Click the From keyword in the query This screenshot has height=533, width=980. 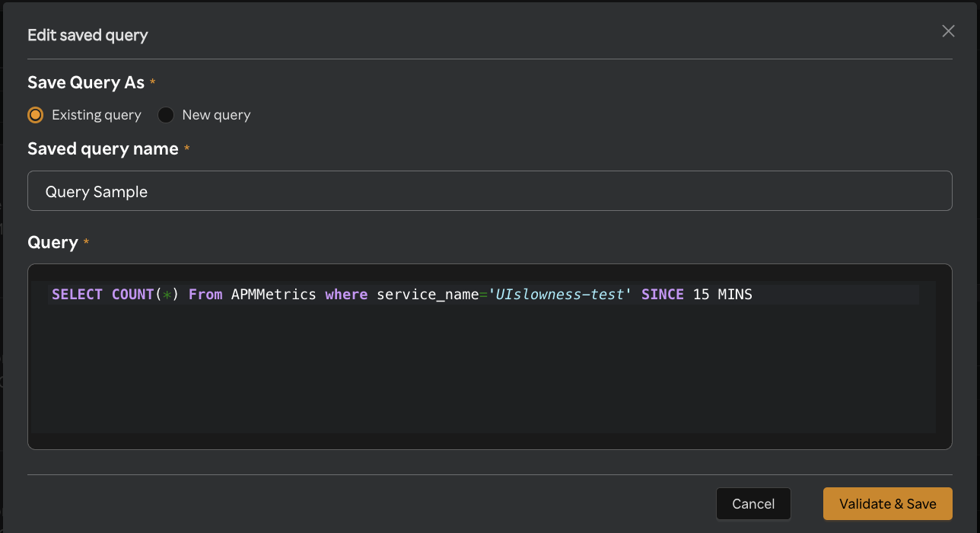click(x=205, y=294)
